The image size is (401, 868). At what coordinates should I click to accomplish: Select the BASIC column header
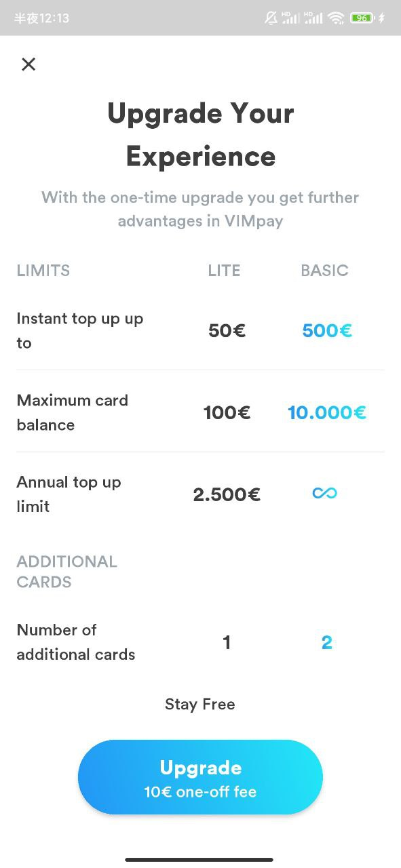(x=324, y=271)
